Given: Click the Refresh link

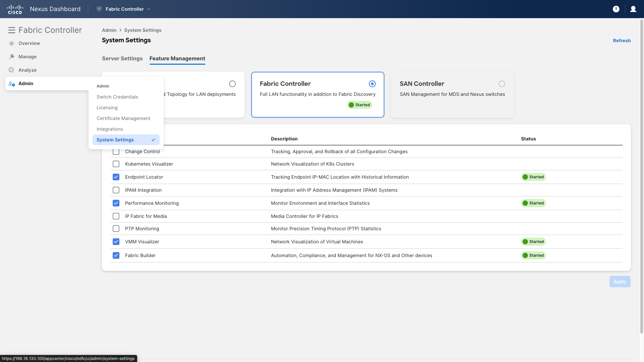Looking at the screenshot, I should click(x=622, y=41).
